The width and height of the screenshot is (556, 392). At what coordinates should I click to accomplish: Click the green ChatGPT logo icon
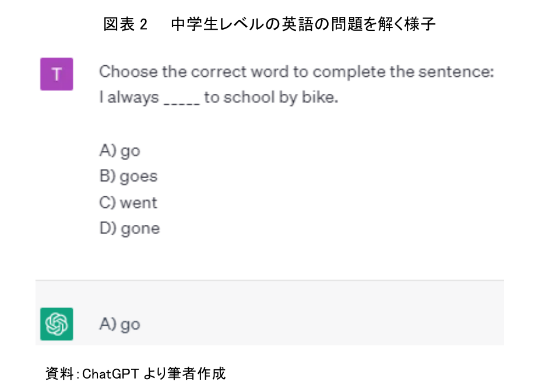point(57,323)
